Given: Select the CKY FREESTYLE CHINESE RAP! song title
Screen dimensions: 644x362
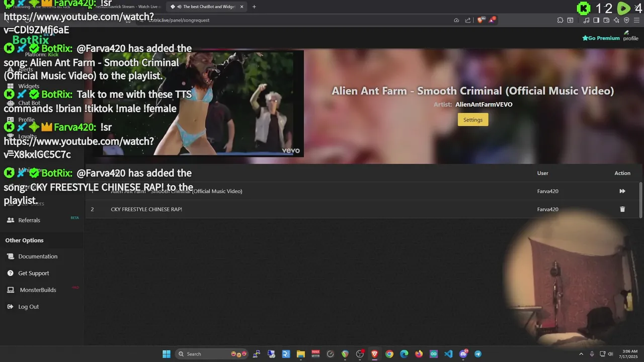Looking at the screenshot, I should [x=146, y=209].
